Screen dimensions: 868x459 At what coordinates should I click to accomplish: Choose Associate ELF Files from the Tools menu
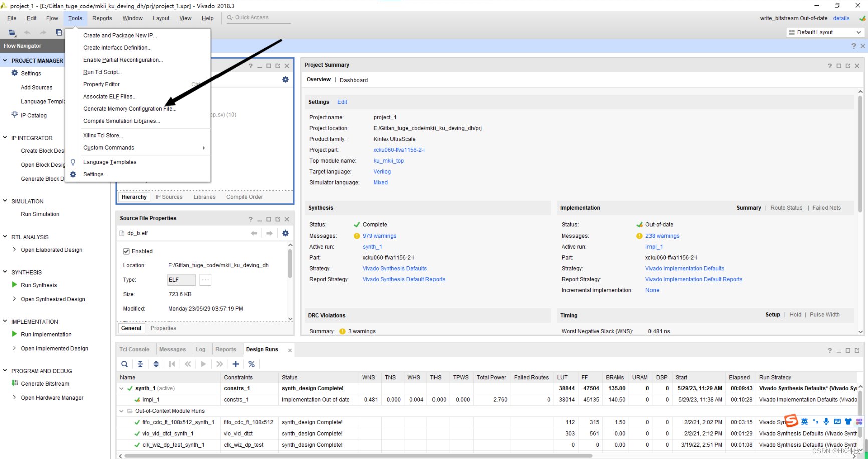pos(110,97)
